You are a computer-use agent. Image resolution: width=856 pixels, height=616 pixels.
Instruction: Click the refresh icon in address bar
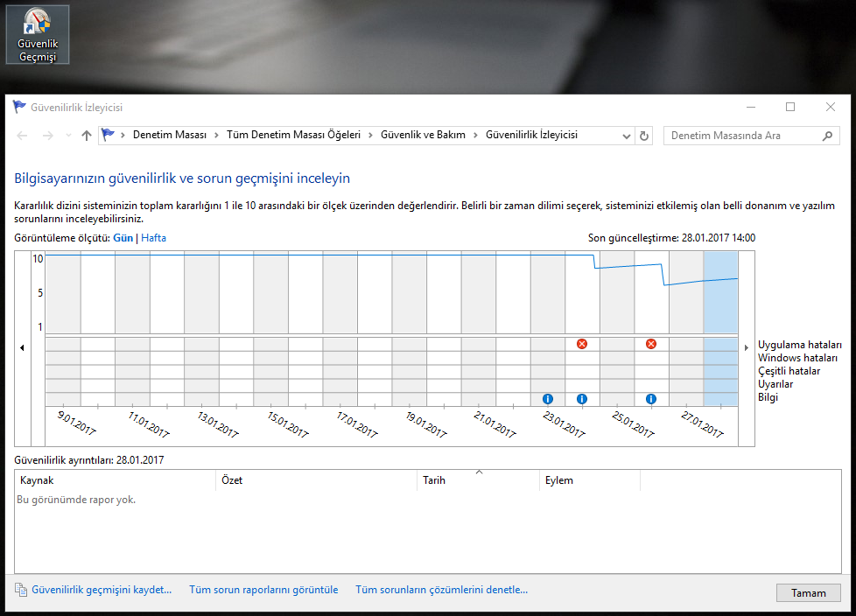point(643,136)
